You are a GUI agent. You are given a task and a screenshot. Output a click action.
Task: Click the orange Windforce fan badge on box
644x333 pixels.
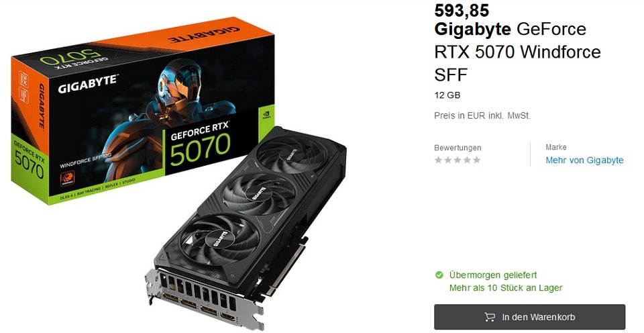[67, 178]
